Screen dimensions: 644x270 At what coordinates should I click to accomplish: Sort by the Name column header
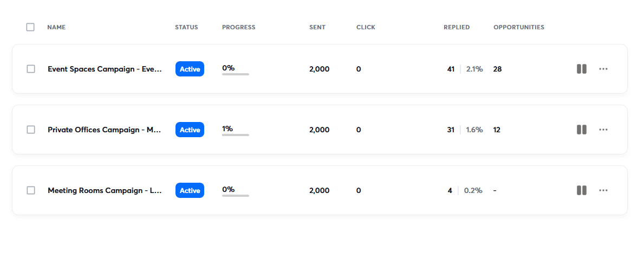(x=56, y=27)
